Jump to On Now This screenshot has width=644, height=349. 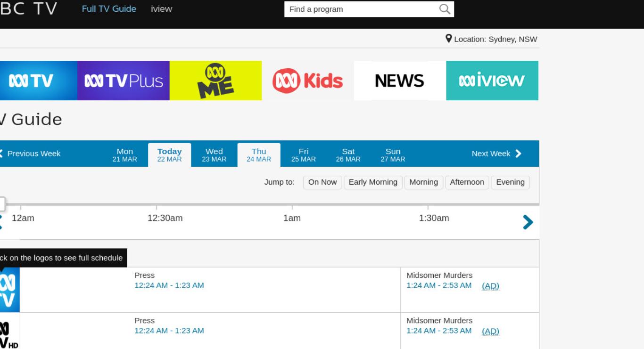pyautogui.click(x=322, y=182)
